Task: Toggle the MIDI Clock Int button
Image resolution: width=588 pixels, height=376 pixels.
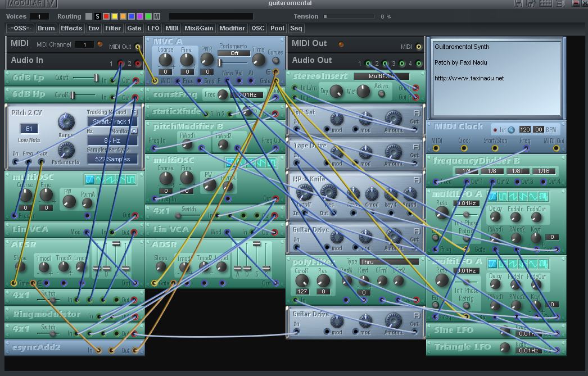Action: click(511, 130)
